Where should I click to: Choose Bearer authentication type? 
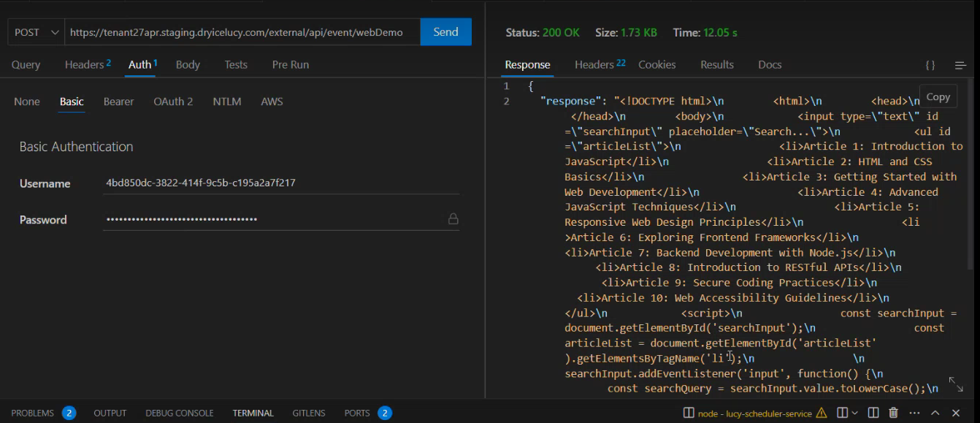click(118, 102)
